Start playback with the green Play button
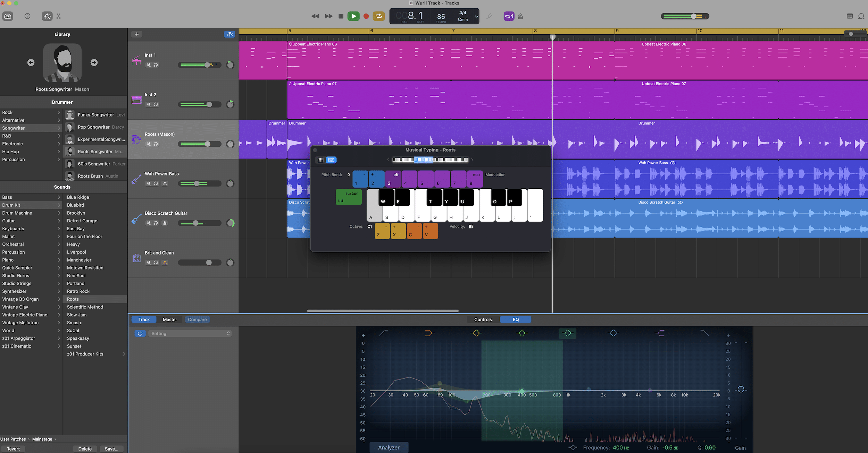Screen dimensions: 868x453 click(x=353, y=16)
